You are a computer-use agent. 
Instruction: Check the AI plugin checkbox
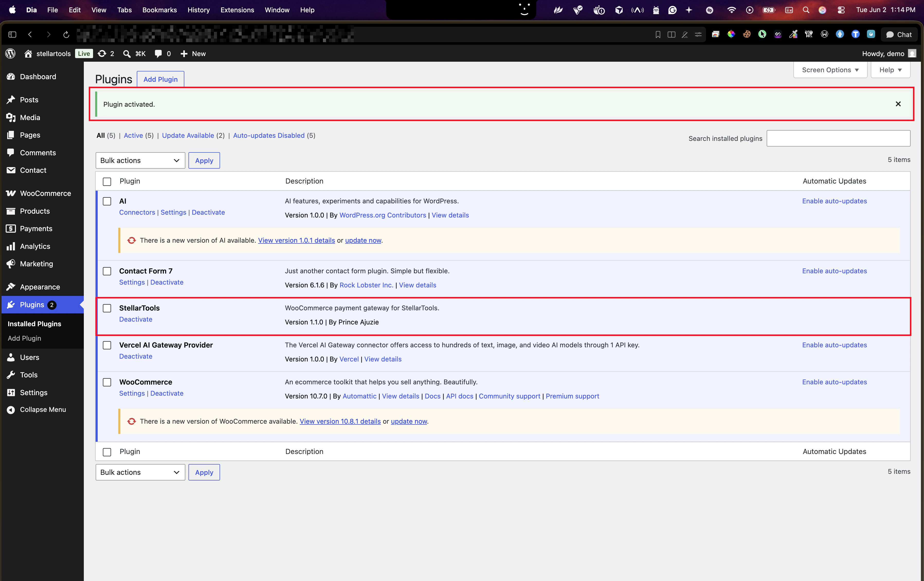coord(107,202)
